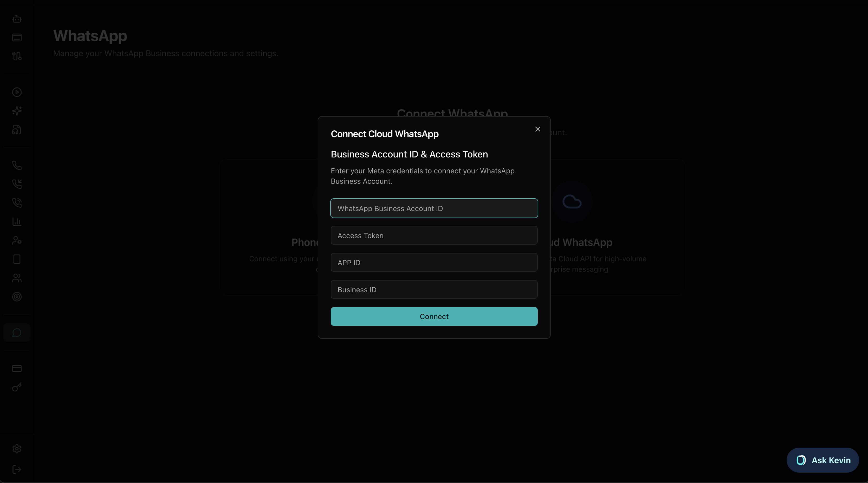Open the gear settings icon in sidebar
This screenshot has width=868, height=483.
[x=17, y=449]
